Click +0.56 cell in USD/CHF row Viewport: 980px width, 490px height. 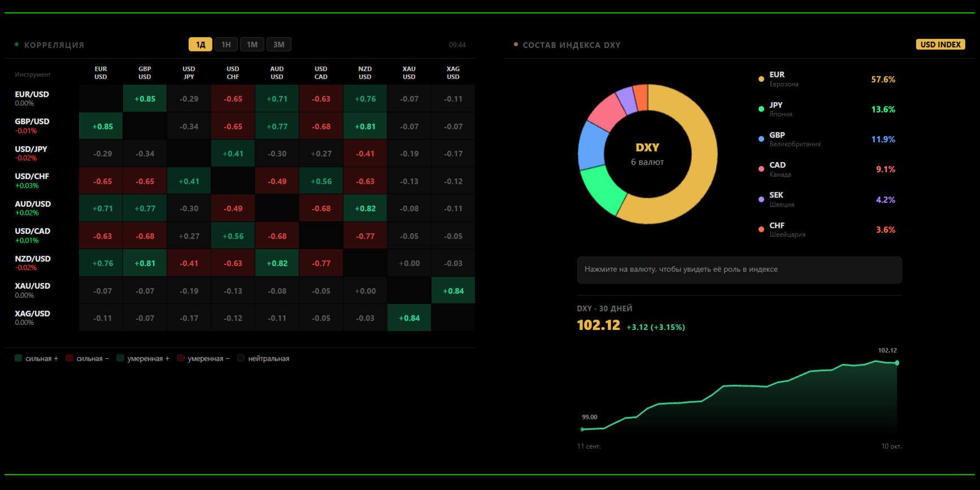pyautogui.click(x=321, y=181)
